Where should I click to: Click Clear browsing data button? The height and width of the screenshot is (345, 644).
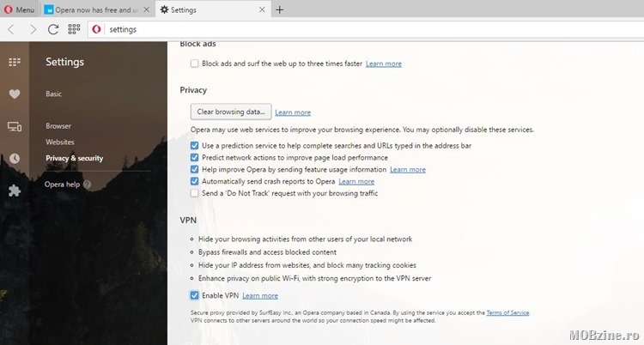231,112
